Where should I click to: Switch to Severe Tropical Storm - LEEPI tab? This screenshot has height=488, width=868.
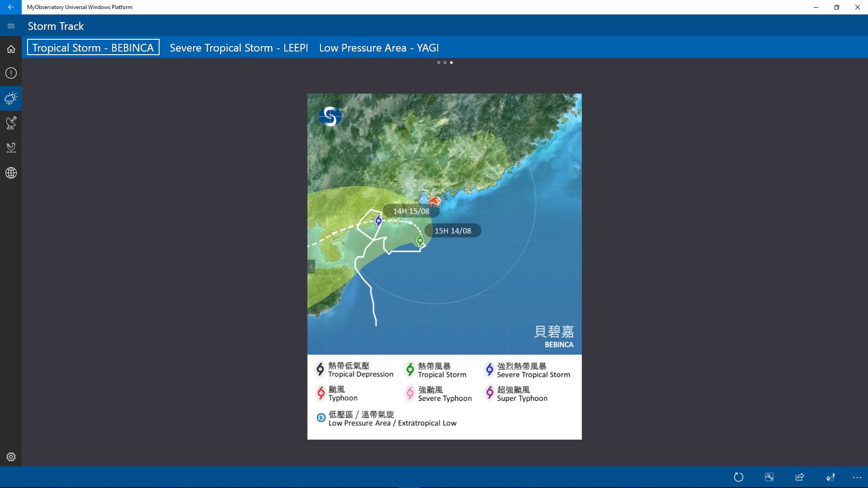tap(239, 48)
